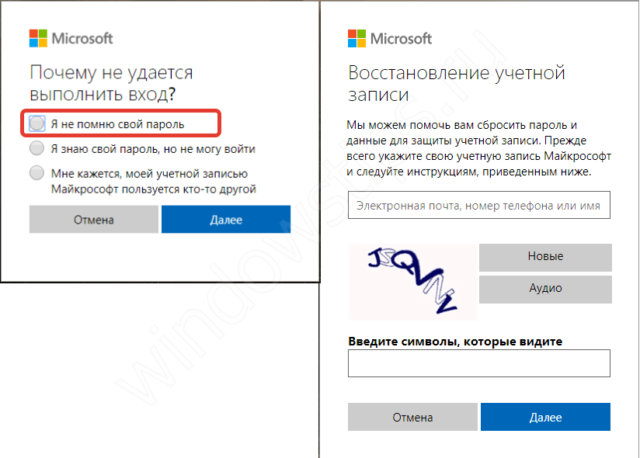Select 'Я знаю свой пароль, но не могу войти'
The image size is (640, 458).
37,148
